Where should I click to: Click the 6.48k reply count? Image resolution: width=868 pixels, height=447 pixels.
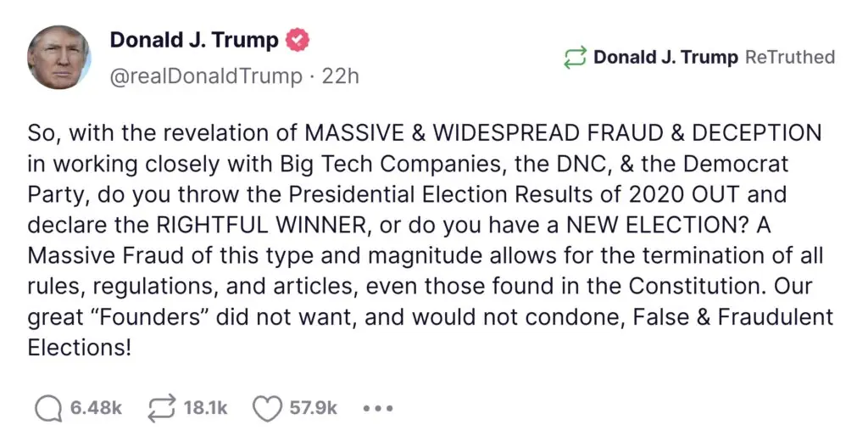click(x=96, y=408)
